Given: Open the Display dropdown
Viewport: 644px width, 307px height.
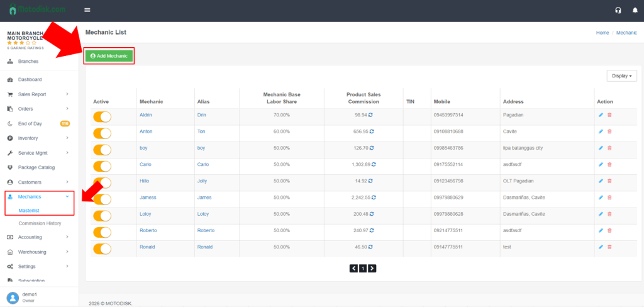Looking at the screenshot, I should pos(621,75).
